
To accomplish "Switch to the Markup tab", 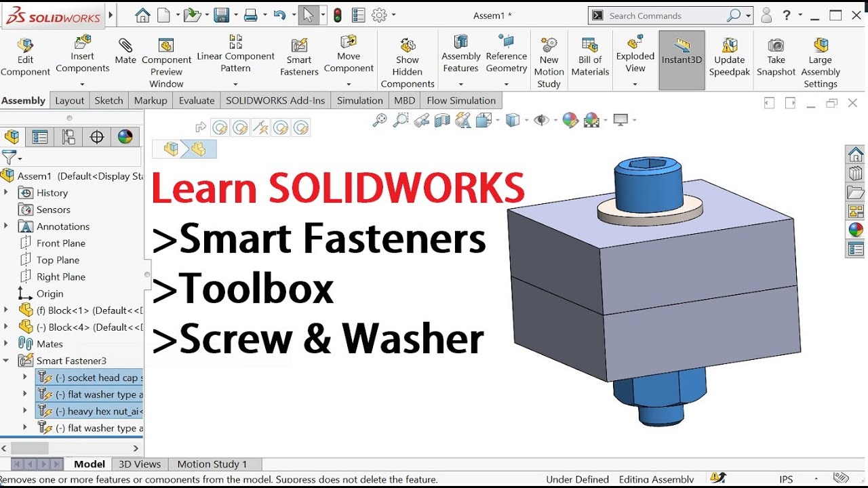I will click(x=151, y=100).
